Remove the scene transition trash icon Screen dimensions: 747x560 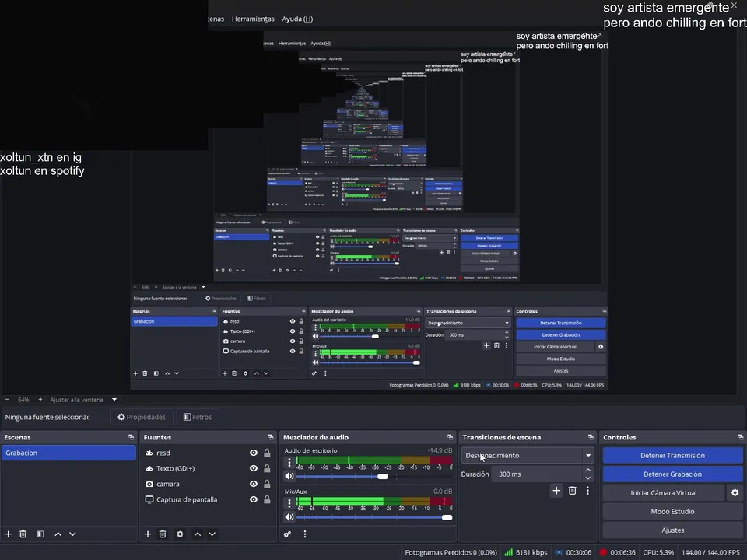tap(572, 491)
